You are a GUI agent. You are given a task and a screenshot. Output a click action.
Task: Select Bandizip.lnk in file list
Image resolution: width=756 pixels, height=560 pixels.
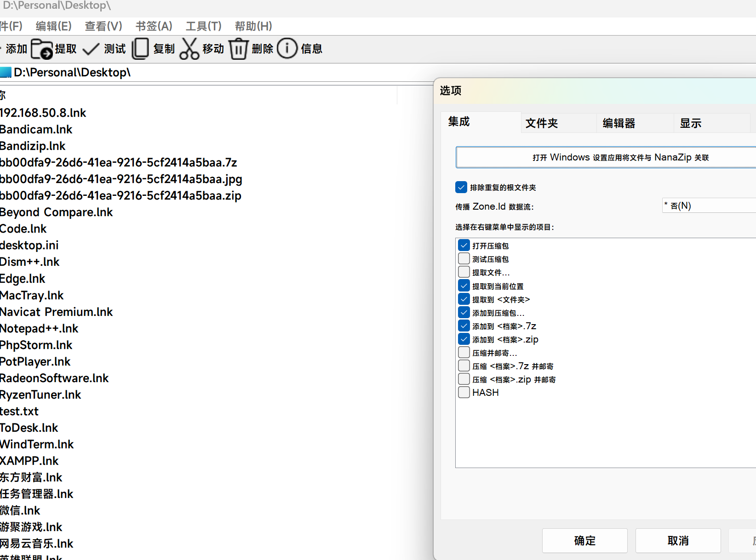33,146
